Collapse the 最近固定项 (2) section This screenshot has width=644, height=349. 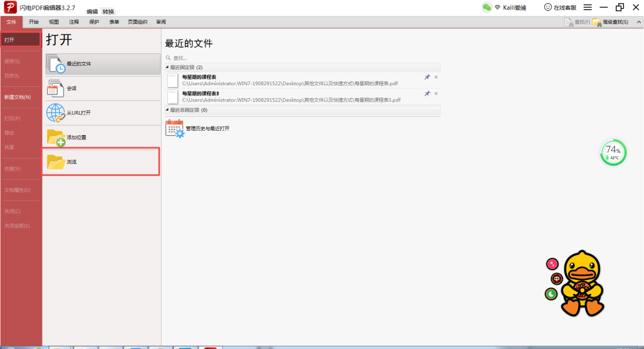[167, 68]
